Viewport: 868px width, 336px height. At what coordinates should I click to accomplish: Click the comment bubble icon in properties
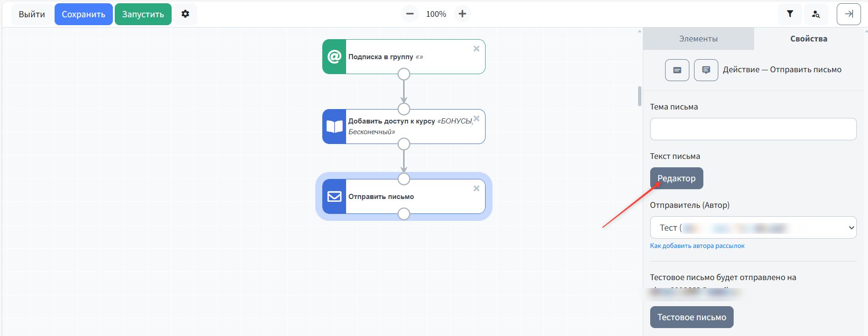[706, 70]
